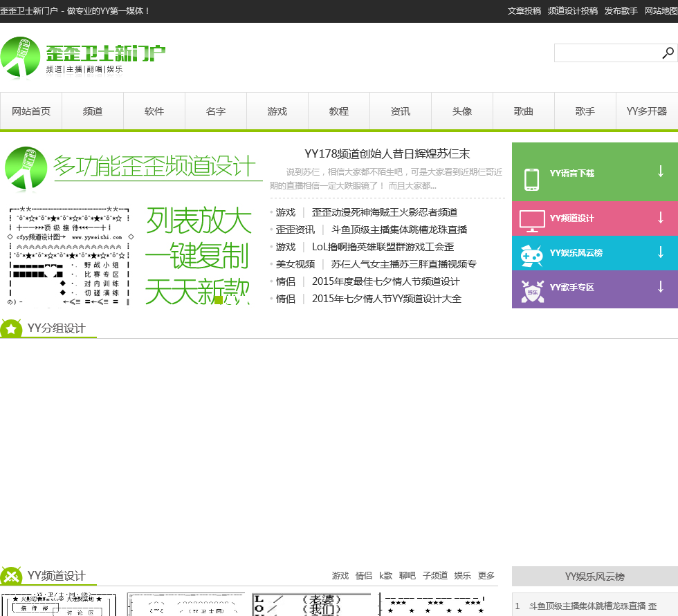678x616 pixels.
Task: Select the 名字 nav tab
Action: coord(216,111)
